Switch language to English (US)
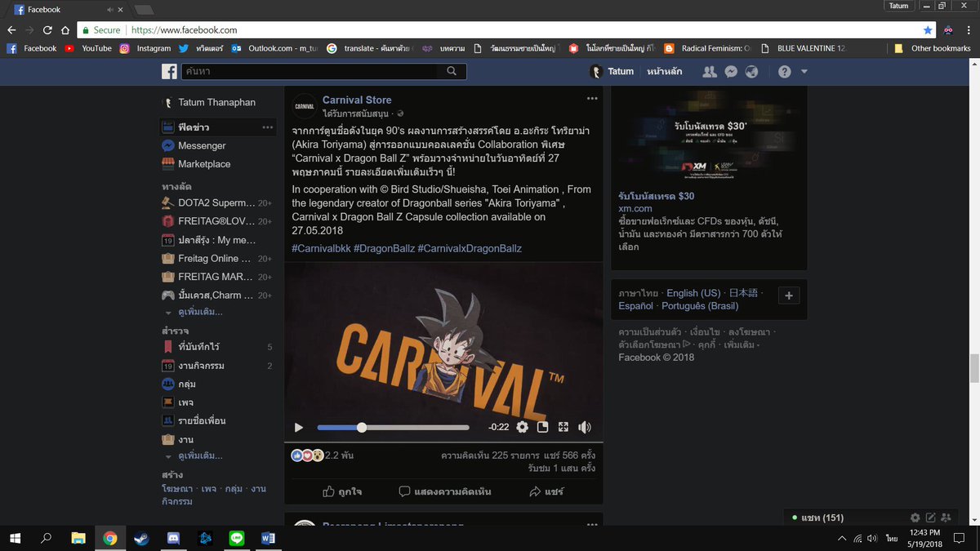Image resolution: width=980 pixels, height=551 pixels. tap(693, 293)
